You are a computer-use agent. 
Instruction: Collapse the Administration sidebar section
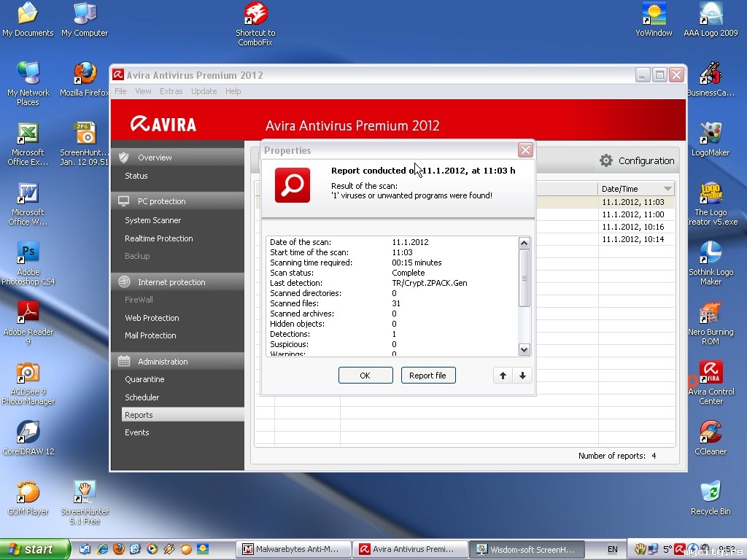point(163,362)
